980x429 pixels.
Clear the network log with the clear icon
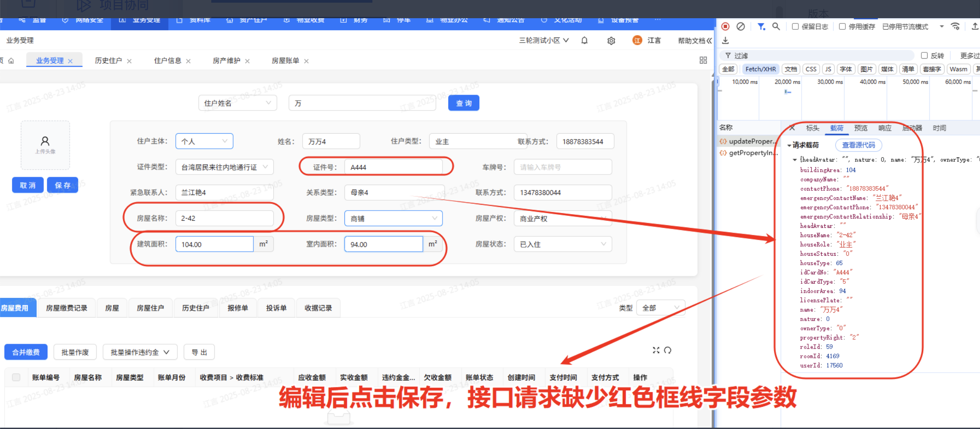pos(740,27)
